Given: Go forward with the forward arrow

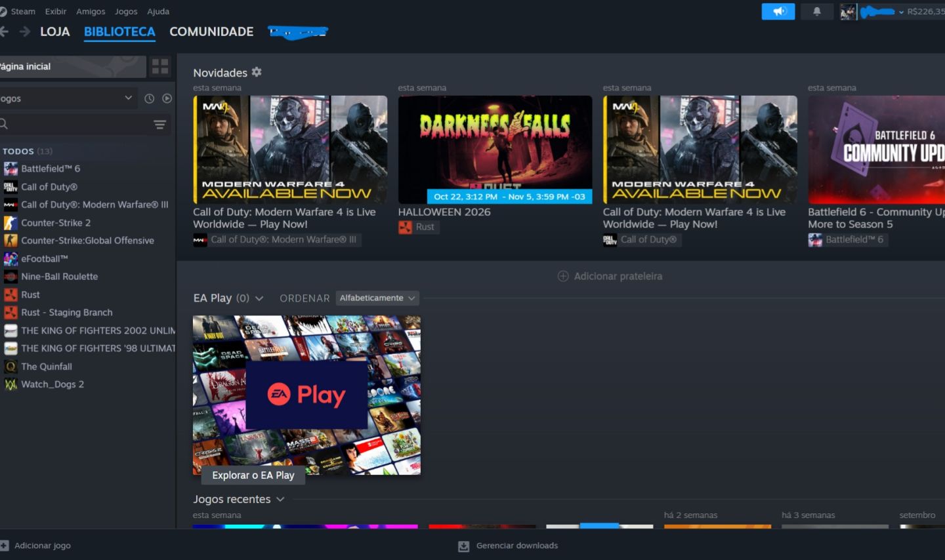Looking at the screenshot, I should (x=25, y=31).
